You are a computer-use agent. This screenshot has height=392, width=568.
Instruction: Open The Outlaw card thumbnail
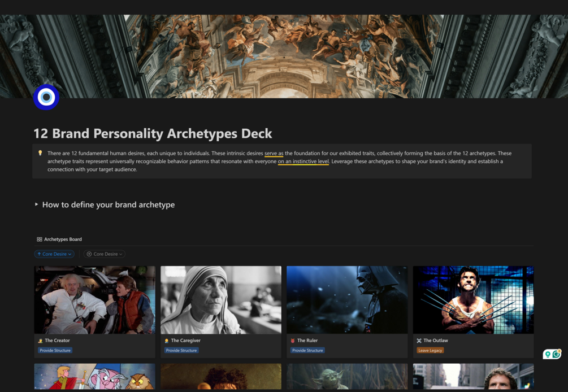point(473,300)
